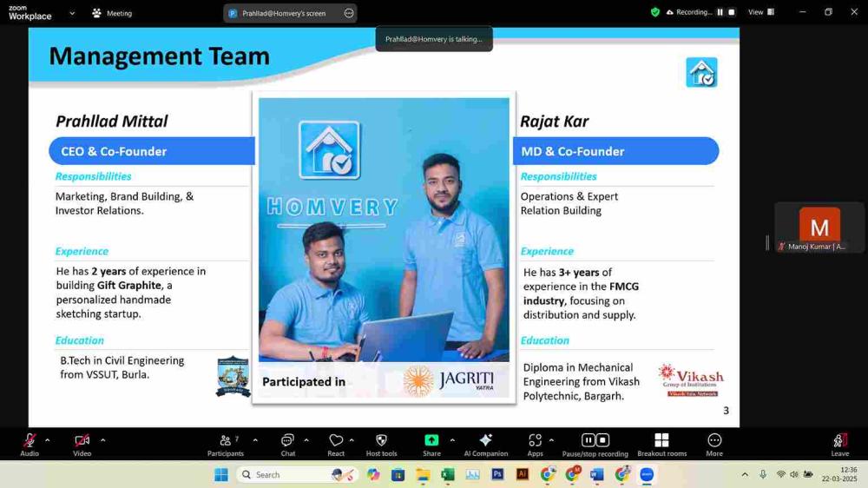Pause recording from the toolbar pause icon
The width and height of the screenshot is (868, 488).
588,440
